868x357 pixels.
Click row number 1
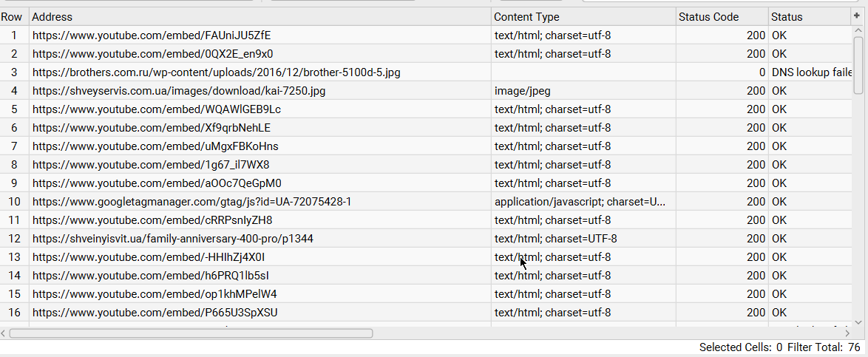14,35
